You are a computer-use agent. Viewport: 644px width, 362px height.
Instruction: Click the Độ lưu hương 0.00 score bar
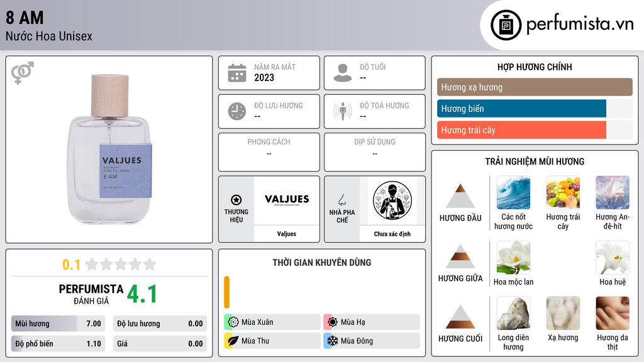(x=160, y=324)
